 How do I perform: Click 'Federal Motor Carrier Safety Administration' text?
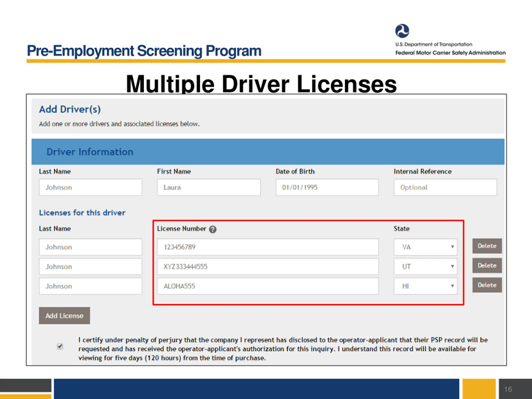coord(451,53)
